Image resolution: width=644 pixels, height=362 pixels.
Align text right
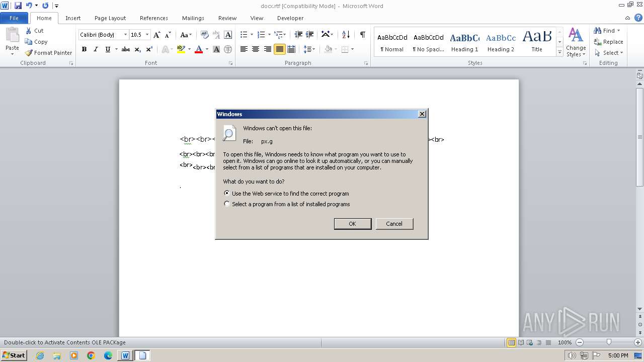(267, 49)
